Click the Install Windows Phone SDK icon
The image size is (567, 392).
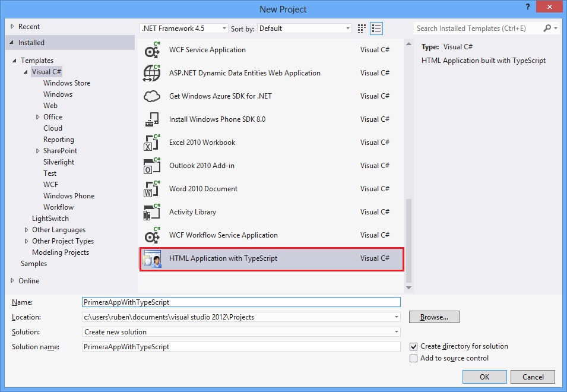click(152, 119)
